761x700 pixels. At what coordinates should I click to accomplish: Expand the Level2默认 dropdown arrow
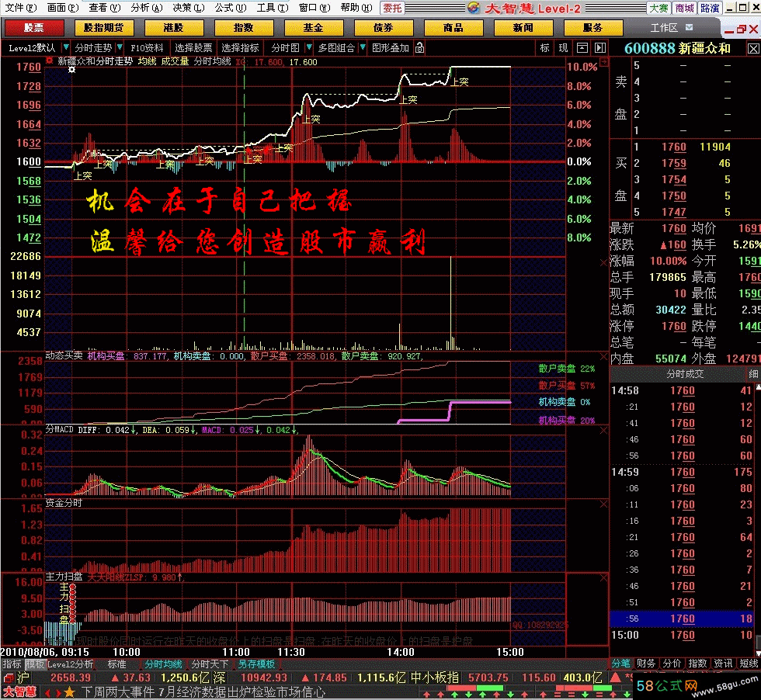pyautogui.click(x=66, y=47)
